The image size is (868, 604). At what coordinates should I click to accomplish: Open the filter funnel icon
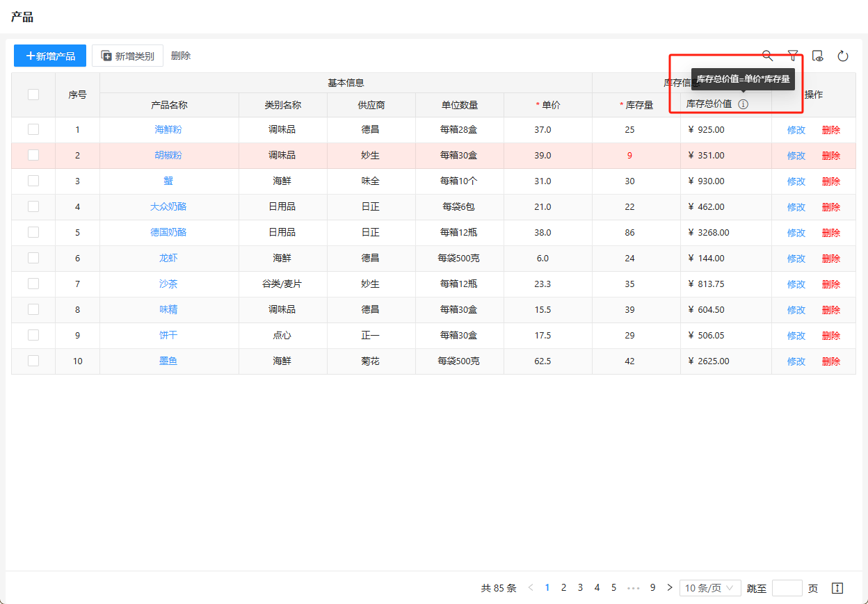792,56
